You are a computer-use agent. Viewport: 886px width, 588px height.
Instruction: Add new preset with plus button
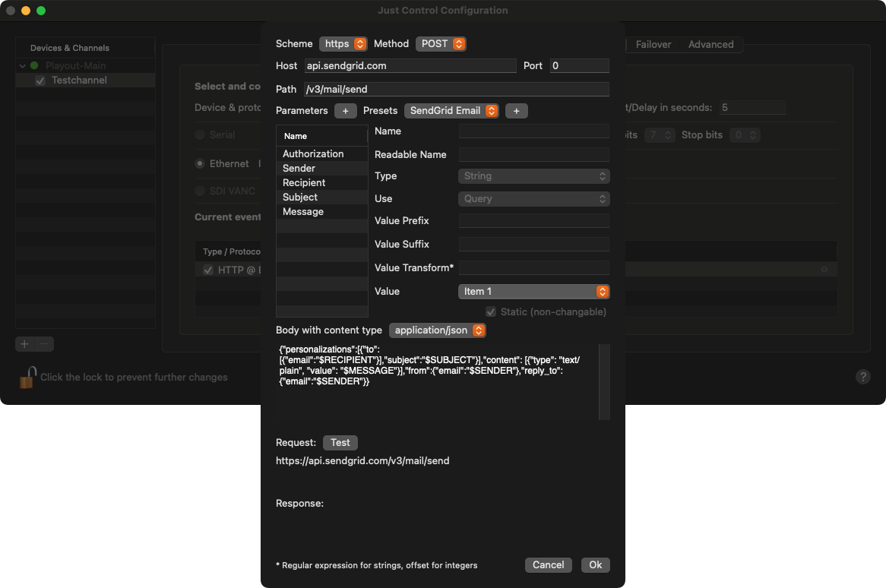click(x=516, y=111)
